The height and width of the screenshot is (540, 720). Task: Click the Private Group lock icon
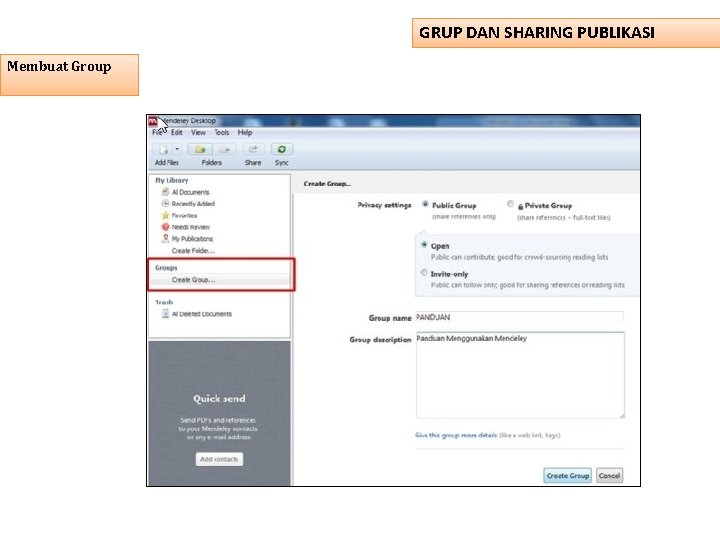[521, 207]
